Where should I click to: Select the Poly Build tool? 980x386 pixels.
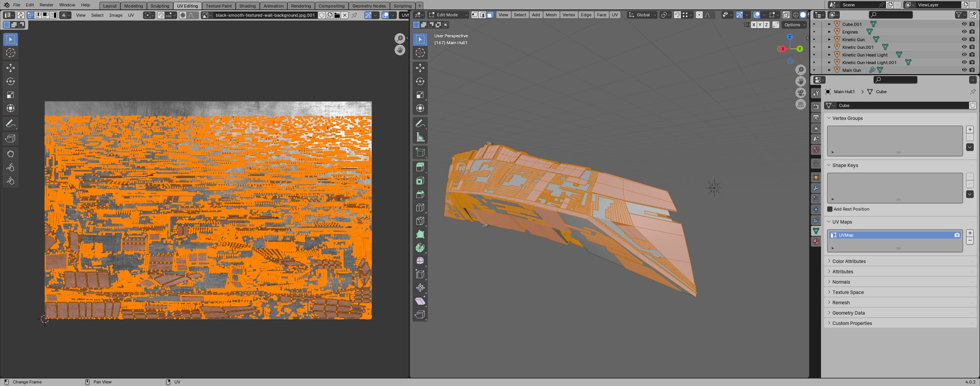pyautogui.click(x=420, y=234)
